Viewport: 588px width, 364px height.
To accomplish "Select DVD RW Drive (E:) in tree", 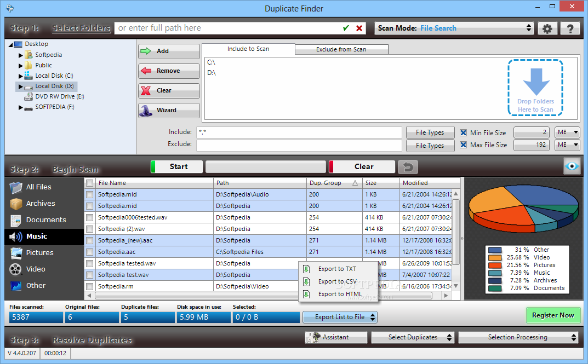I will 59,97.
